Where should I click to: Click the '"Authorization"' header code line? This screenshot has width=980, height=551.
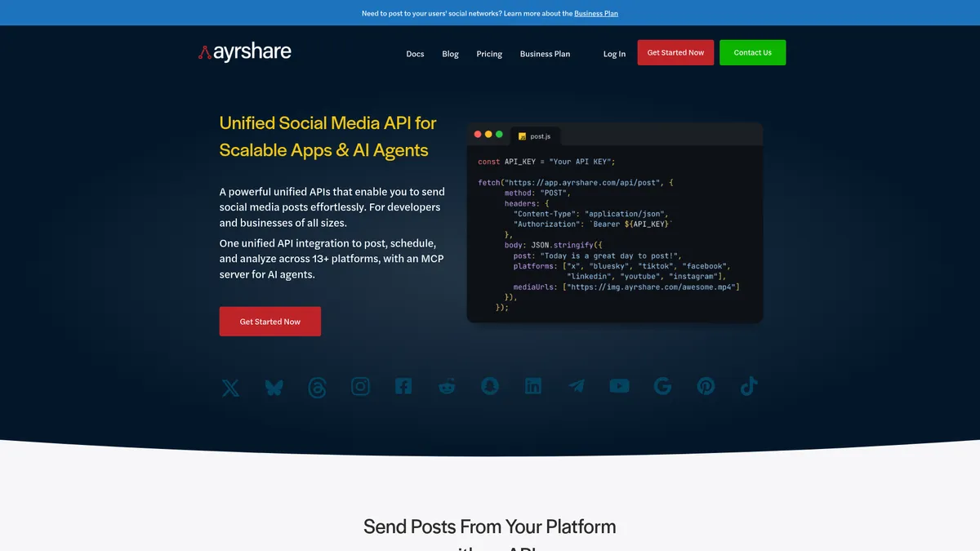point(593,224)
